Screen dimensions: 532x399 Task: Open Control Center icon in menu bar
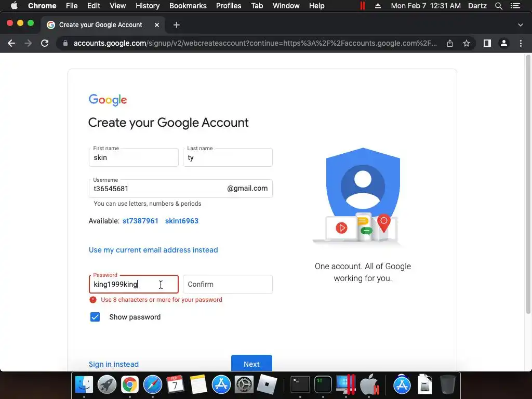pyautogui.click(x=515, y=6)
